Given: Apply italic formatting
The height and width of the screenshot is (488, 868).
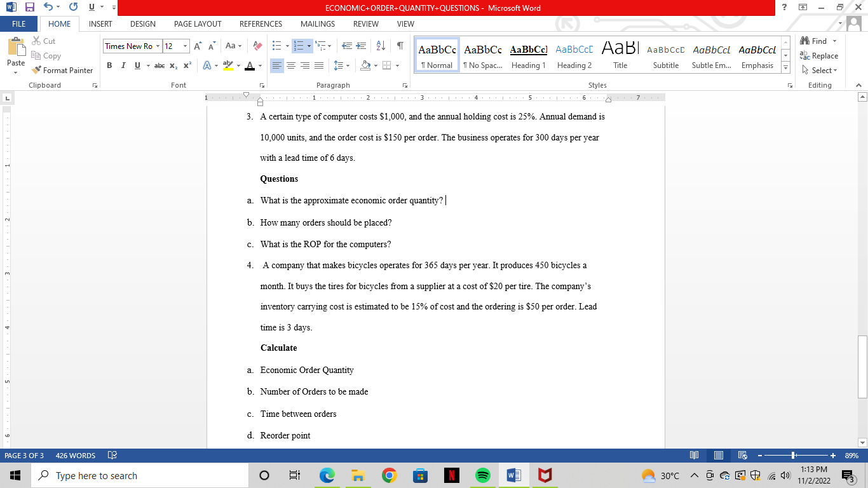Looking at the screenshot, I should point(123,65).
